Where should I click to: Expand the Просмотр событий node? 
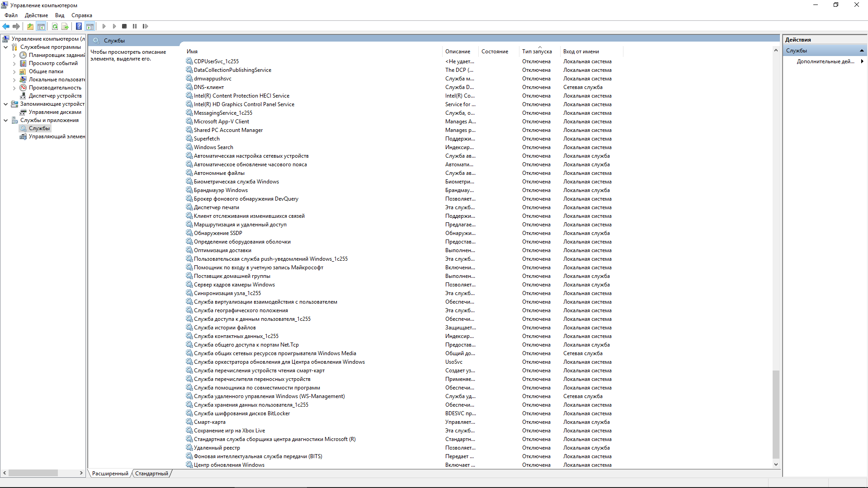pos(14,64)
